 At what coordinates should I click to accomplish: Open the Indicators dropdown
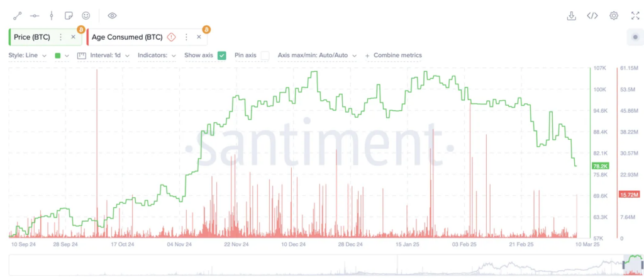point(157,55)
